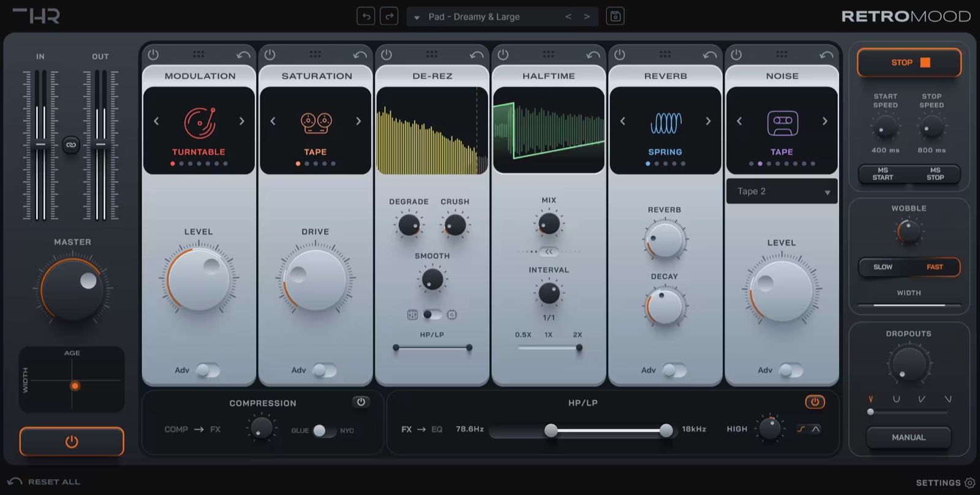Click the turntable icon in Modulation display
980x495 pixels.
pyautogui.click(x=200, y=123)
